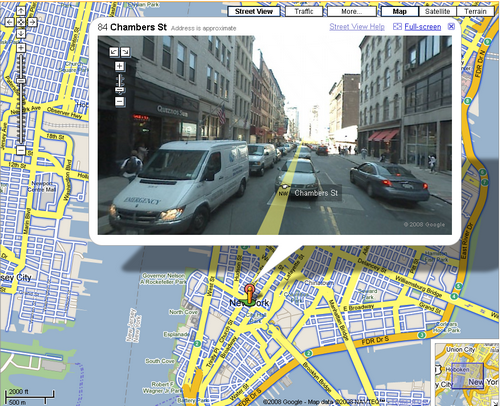Click the Delancey St street label
Screen dimensions: 500x406
click(373, 265)
